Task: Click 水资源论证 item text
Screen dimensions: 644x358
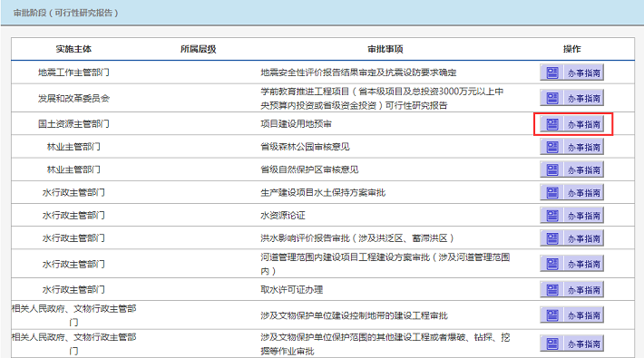Action: pos(283,216)
